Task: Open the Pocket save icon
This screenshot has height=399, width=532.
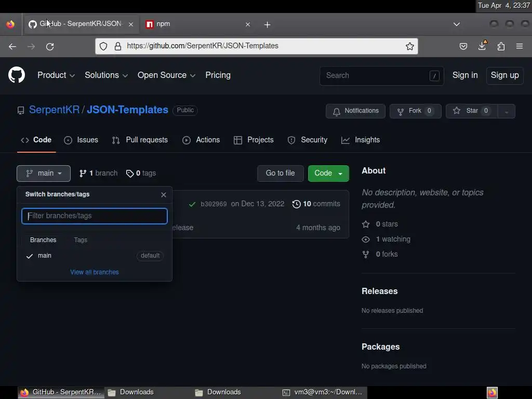Action: [463, 46]
